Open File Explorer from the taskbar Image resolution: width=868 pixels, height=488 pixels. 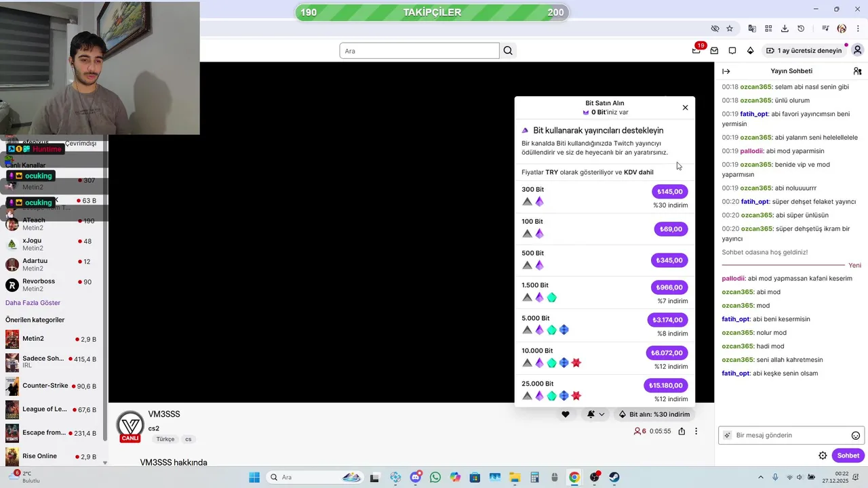pyautogui.click(x=514, y=477)
